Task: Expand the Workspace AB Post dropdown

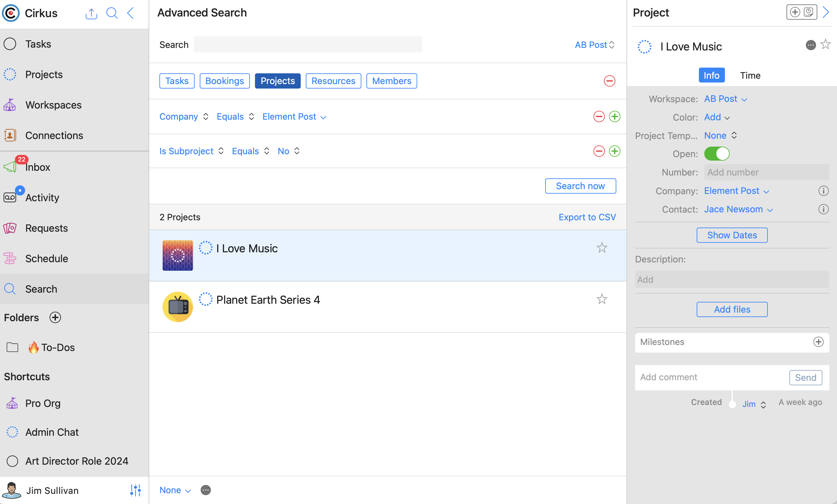Action: 725,99
